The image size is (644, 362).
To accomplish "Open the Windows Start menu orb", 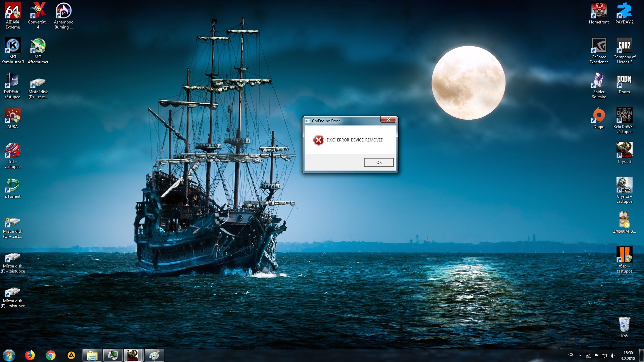I will click(x=9, y=355).
